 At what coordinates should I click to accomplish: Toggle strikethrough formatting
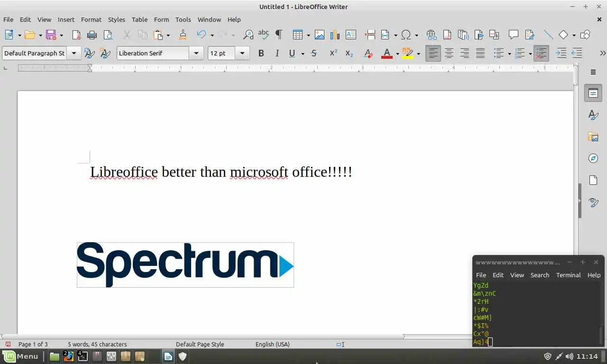click(x=314, y=53)
